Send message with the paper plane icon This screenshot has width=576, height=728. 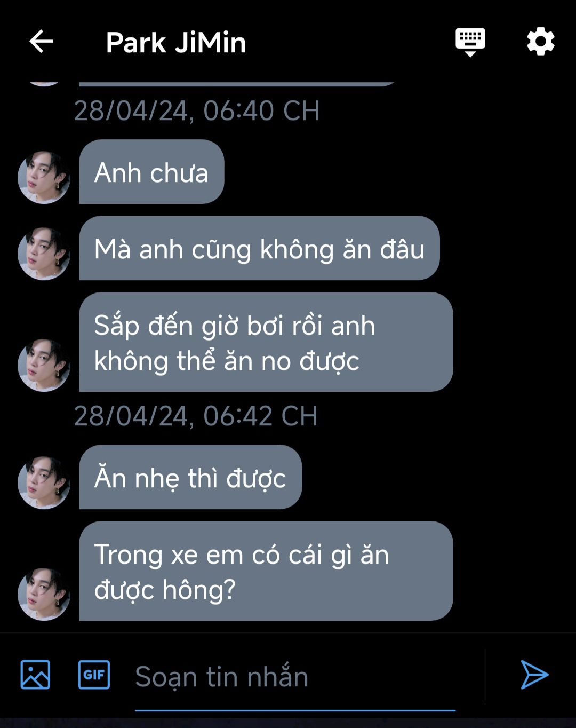(534, 675)
